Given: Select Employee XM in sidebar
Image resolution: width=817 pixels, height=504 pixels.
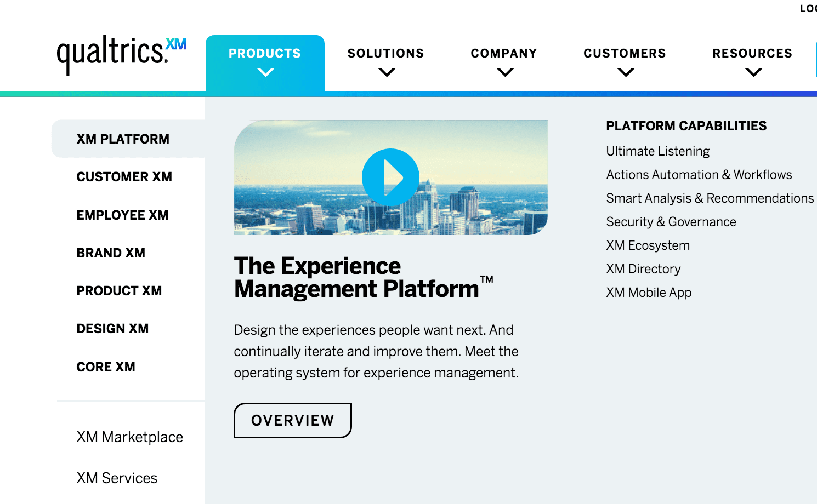Looking at the screenshot, I should pos(123,215).
